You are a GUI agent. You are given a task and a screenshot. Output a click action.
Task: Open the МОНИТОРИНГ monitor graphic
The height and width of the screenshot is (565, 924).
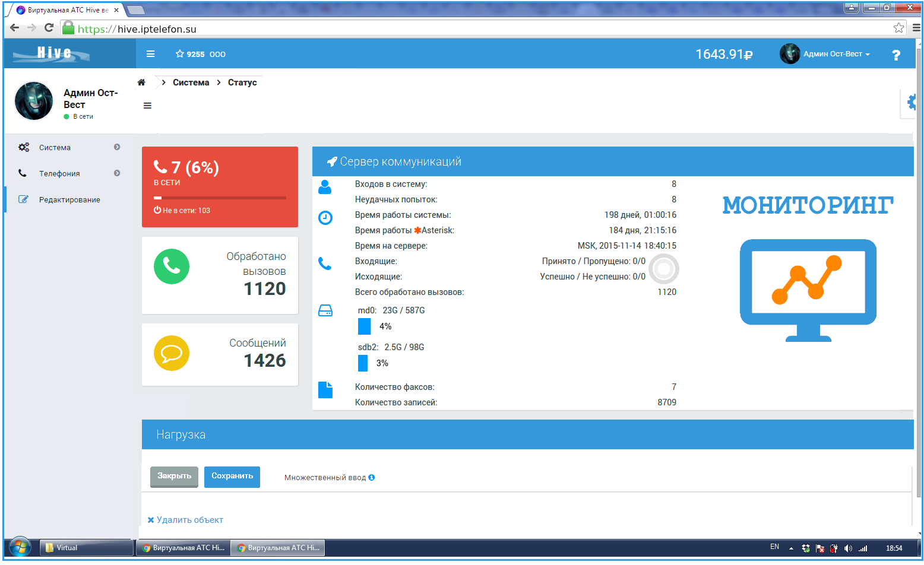(808, 290)
